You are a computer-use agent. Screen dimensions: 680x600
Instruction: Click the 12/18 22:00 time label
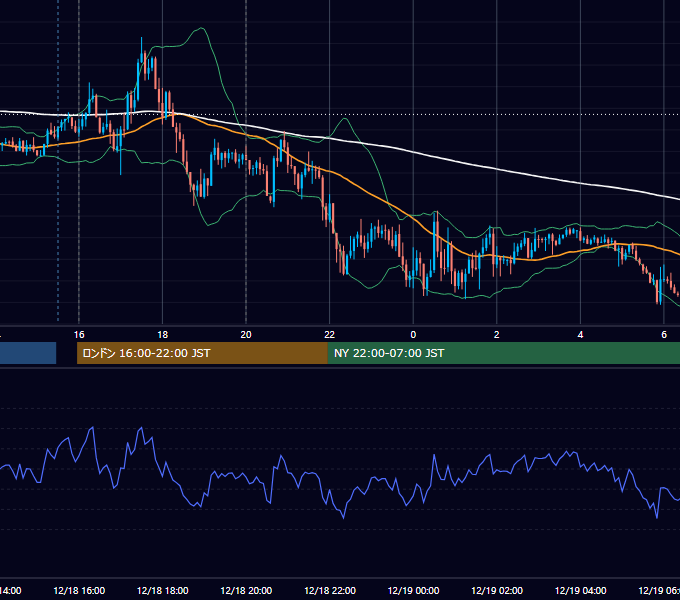(x=330, y=590)
